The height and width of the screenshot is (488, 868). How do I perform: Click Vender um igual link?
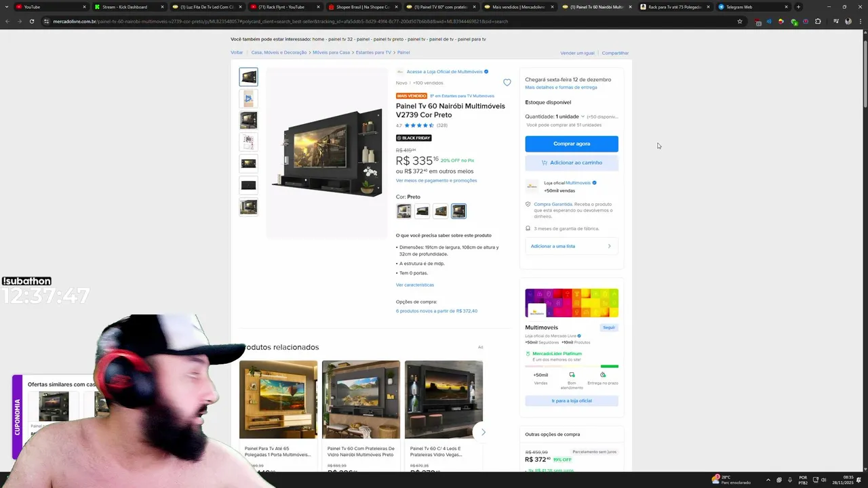577,53
